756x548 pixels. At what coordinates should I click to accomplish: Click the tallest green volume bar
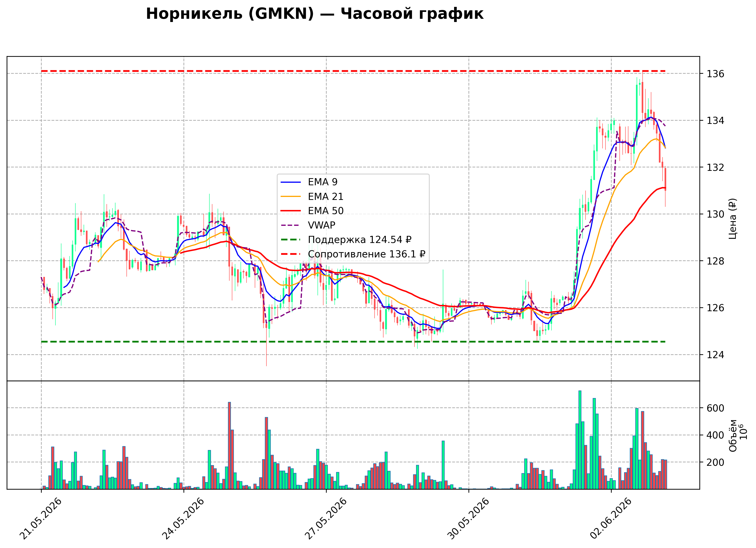[x=580, y=440]
